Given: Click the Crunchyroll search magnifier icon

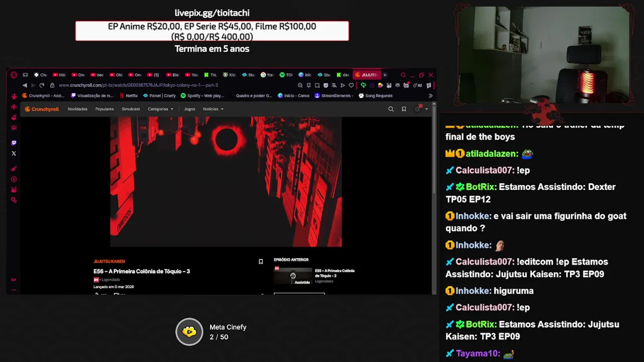Looking at the screenshot, I should tap(391, 109).
